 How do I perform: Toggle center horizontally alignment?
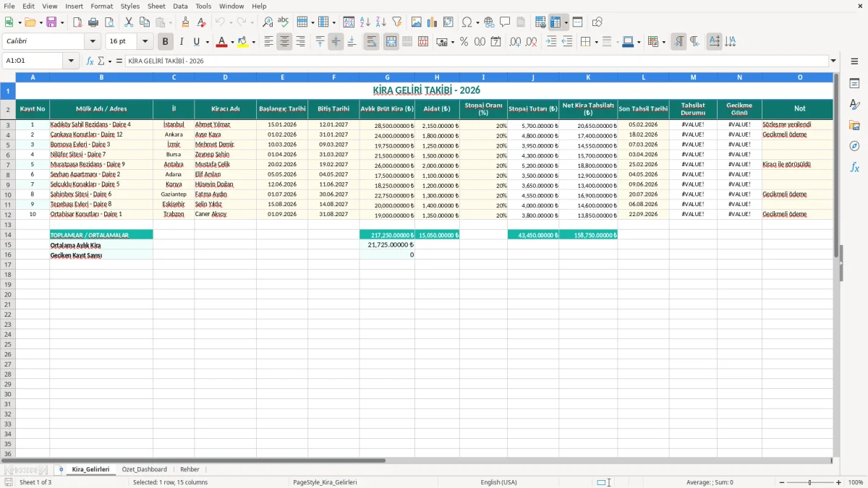click(284, 42)
